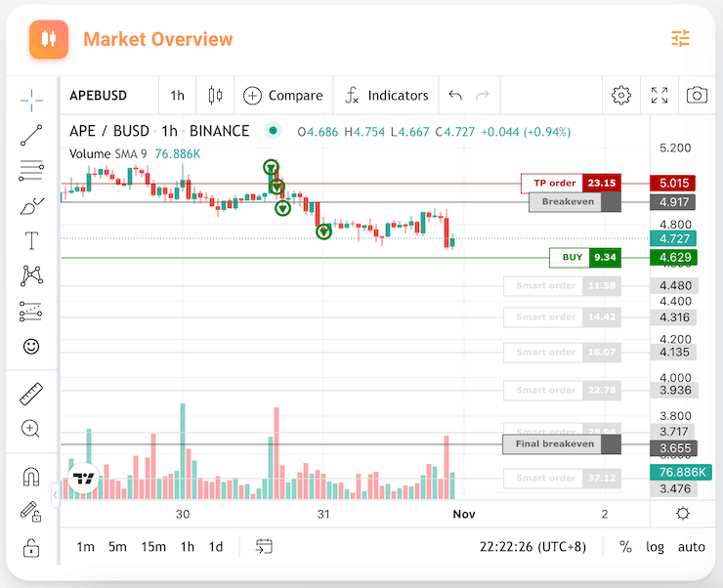Toggle magnet mode for drawings
Image resolution: width=723 pixels, height=588 pixels.
pos(31,477)
